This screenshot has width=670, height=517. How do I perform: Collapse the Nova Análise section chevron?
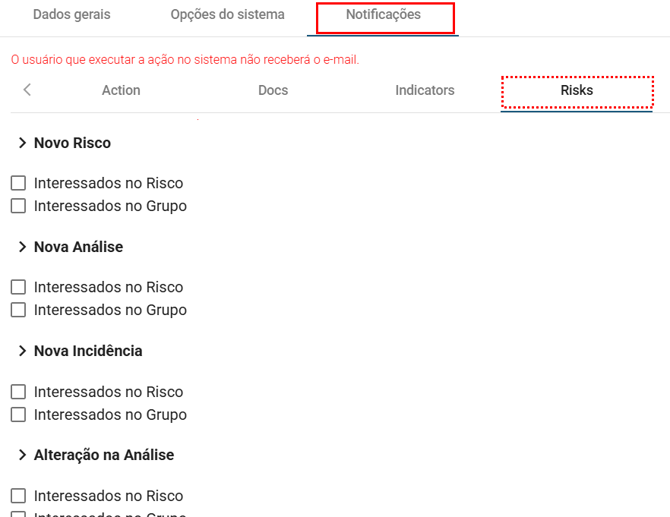tap(22, 247)
